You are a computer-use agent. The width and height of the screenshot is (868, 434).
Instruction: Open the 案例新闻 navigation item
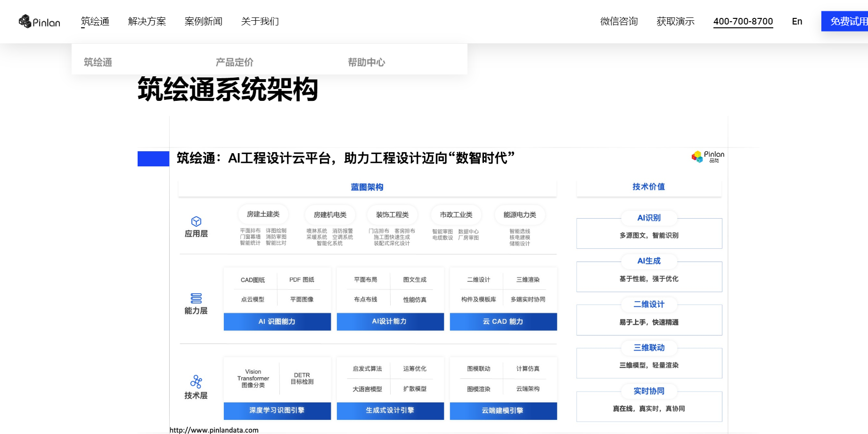pos(204,22)
